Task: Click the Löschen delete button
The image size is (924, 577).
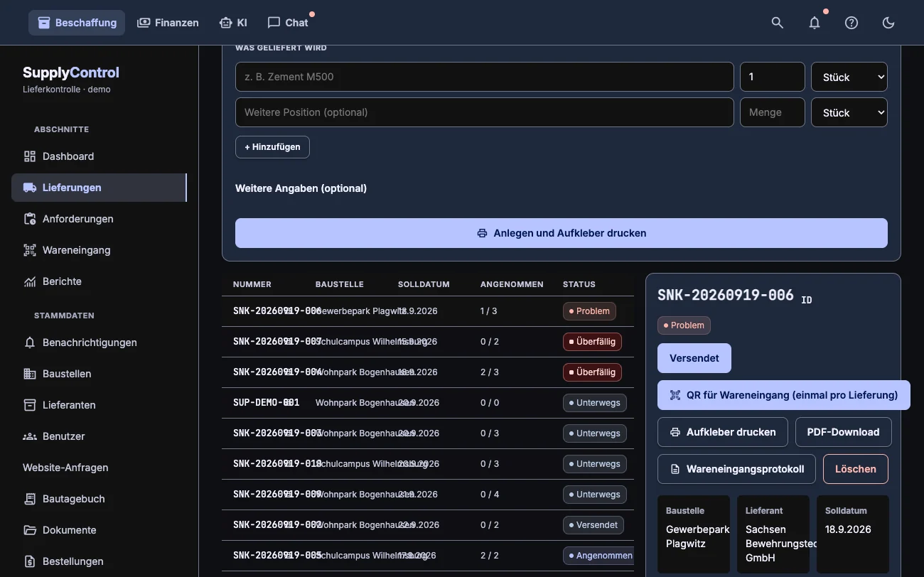Action: click(x=856, y=469)
